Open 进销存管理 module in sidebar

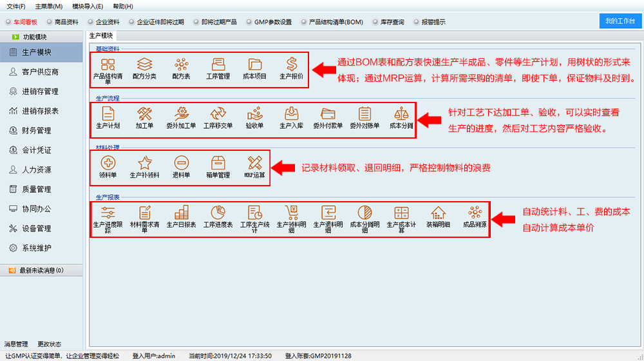(x=41, y=92)
